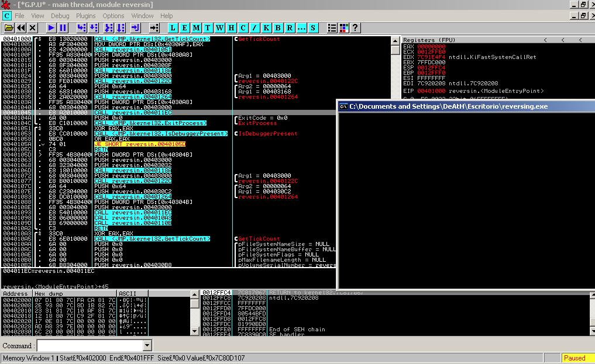This screenshot has width=595, height=364.
Task: Click the ASCII column header in dump
Action: click(x=132, y=293)
